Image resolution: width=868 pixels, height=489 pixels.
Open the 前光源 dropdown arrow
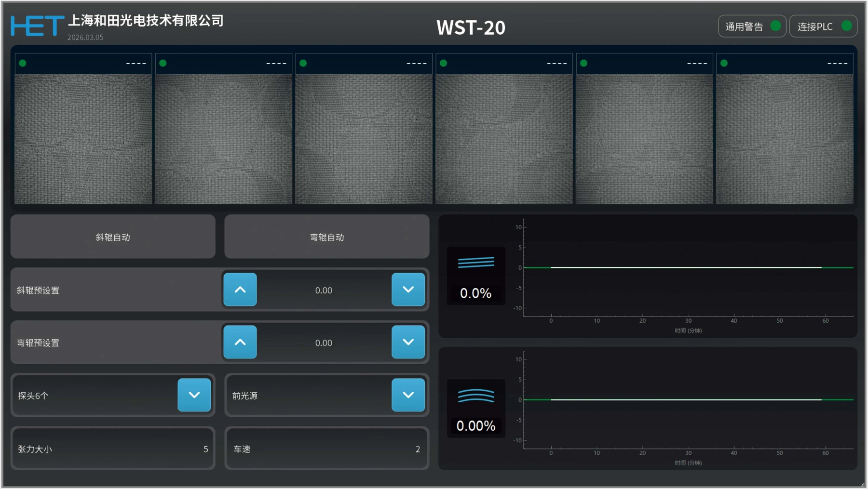[408, 395]
